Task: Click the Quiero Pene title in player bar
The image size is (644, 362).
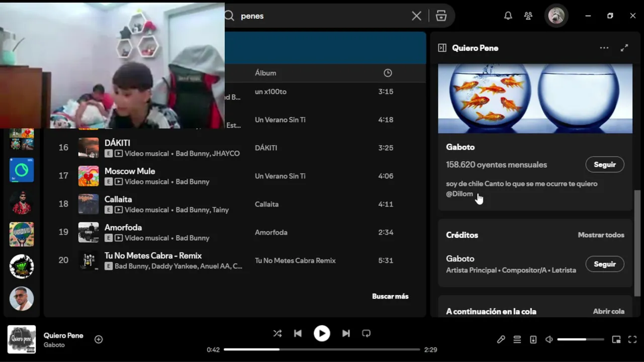Action: point(63,335)
